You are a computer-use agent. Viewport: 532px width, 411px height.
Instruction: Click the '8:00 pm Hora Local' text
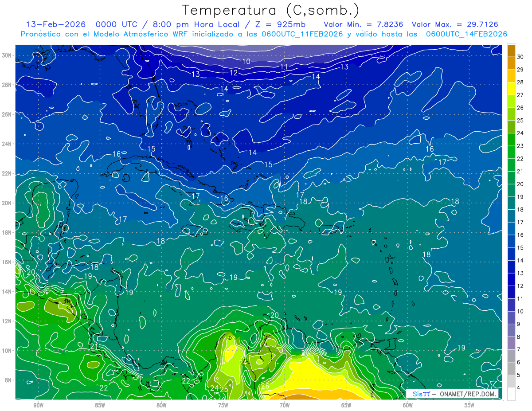point(196,24)
